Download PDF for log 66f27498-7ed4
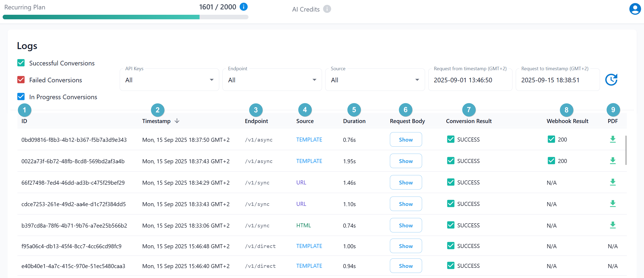 [x=613, y=182]
